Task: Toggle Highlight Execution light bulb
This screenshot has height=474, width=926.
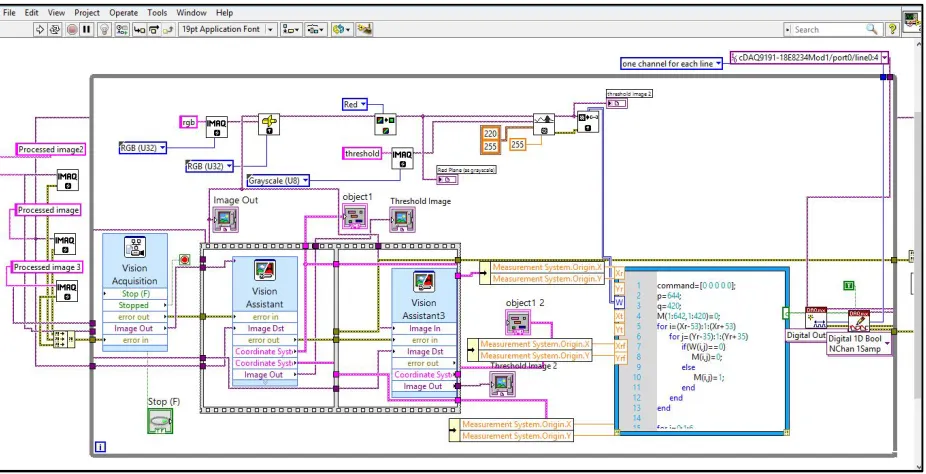Action: coord(105,29)
